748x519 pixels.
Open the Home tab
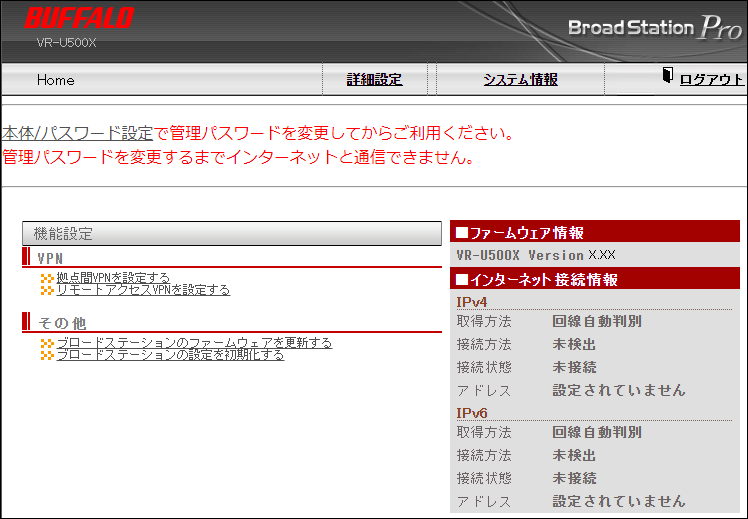click(55, 80)
